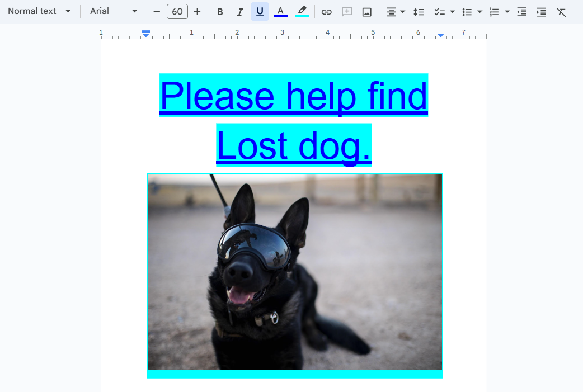
Task: Open the highlight color picker
Action: 302,12
